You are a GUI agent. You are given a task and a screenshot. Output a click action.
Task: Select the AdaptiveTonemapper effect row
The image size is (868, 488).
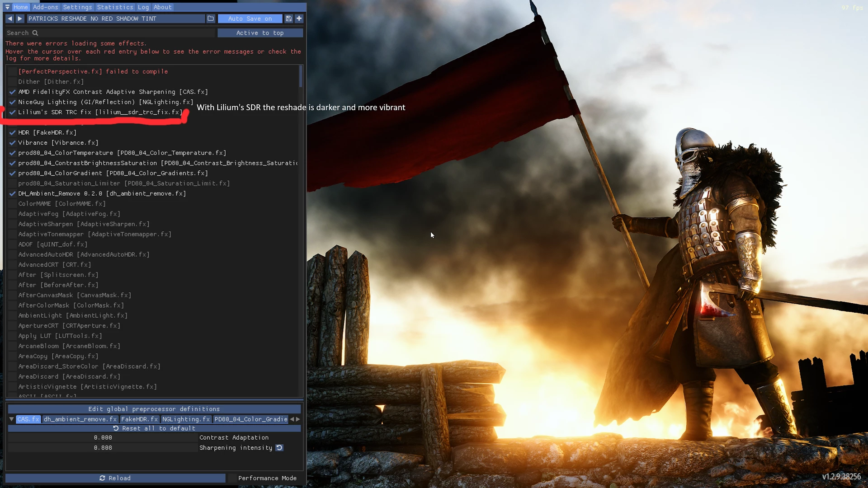click(x=94, y=234)
